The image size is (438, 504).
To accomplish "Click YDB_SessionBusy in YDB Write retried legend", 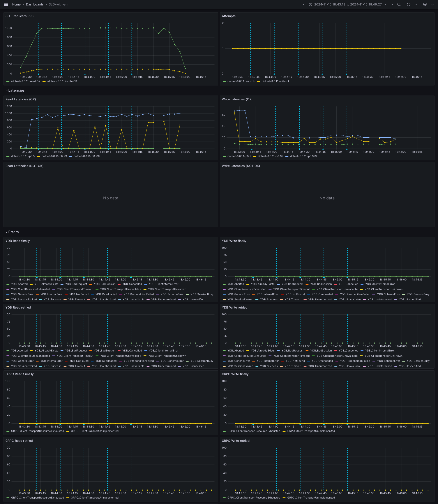I will [x=418, y=361].
